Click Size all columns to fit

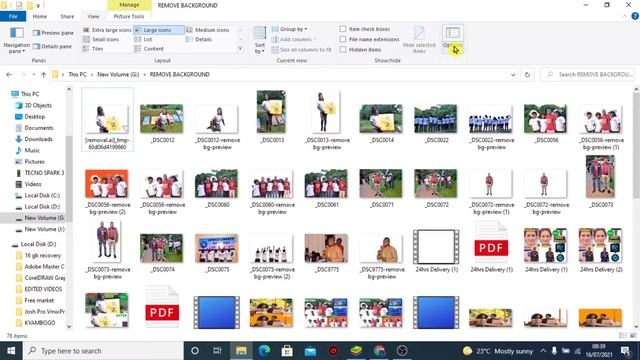point(301,49)
